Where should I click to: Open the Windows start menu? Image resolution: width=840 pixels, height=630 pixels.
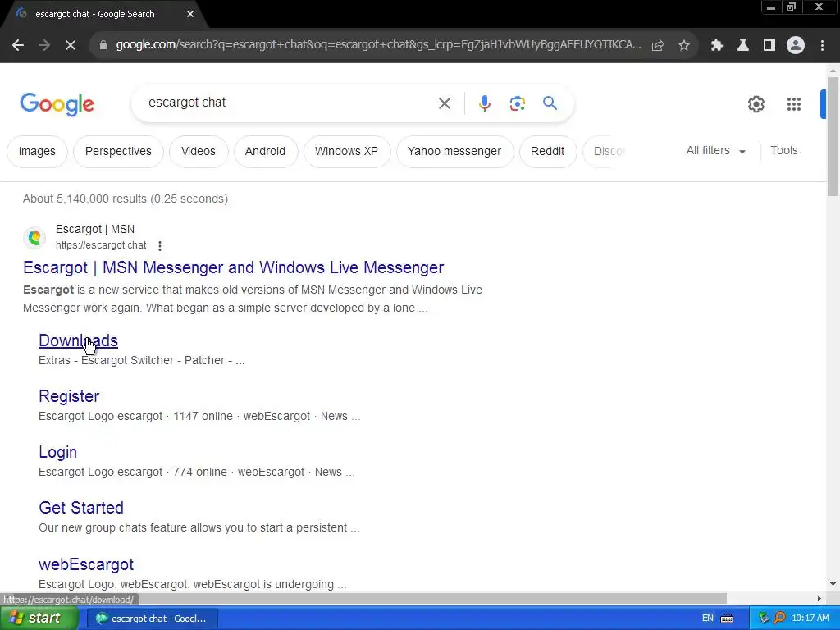38,619
